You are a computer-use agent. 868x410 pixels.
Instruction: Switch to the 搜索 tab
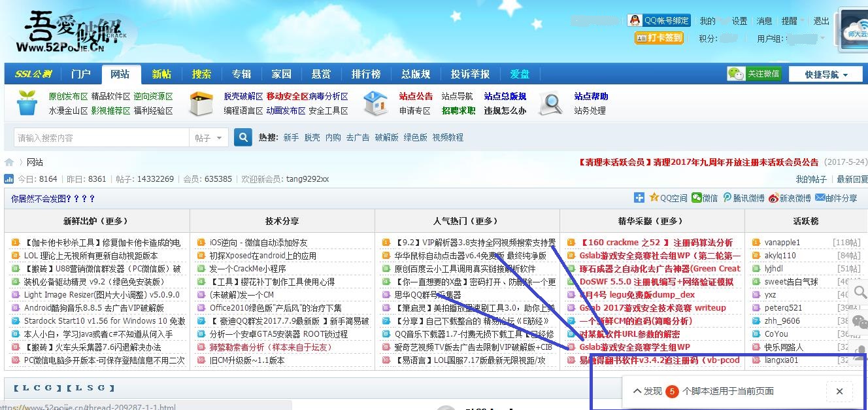tap(201, 74)
